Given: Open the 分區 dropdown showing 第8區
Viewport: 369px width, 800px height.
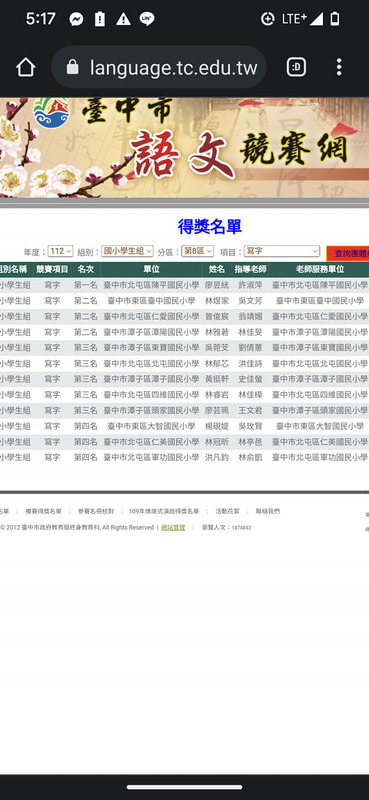Looking at the screenshot, I should [x=198, y=251].
